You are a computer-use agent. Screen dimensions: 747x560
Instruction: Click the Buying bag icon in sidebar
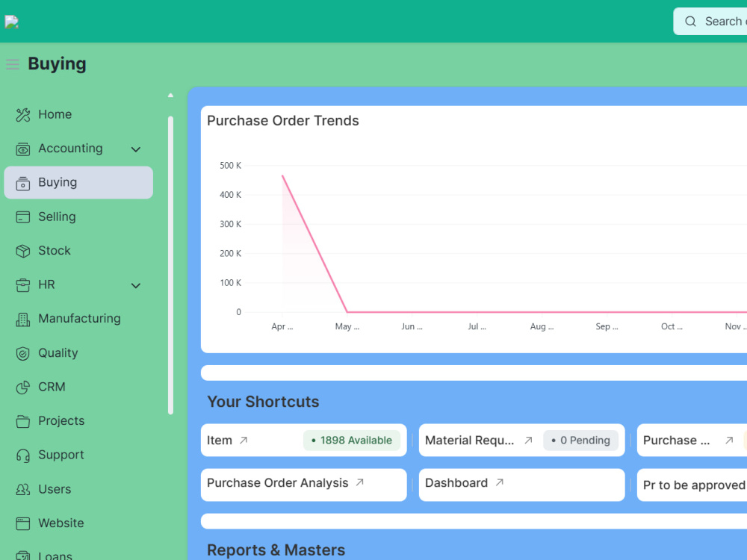click(x=23, y=183)
